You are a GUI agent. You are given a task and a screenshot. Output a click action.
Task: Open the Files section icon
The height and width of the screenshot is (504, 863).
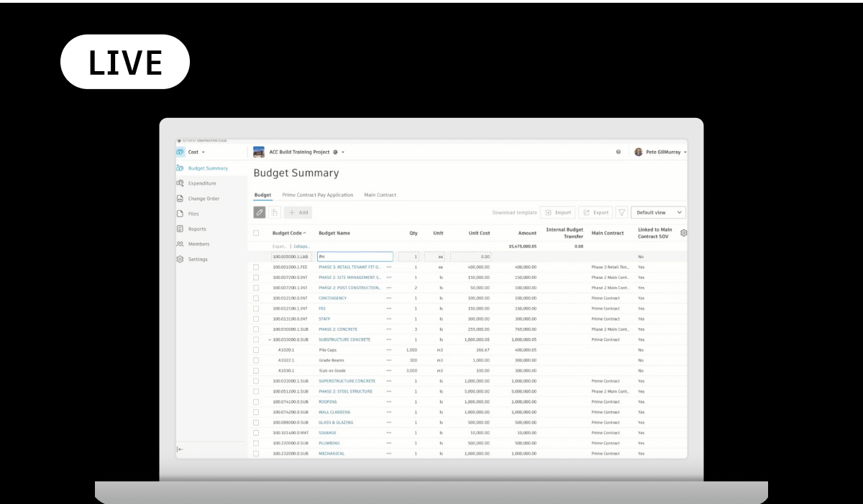coord(180,214)
